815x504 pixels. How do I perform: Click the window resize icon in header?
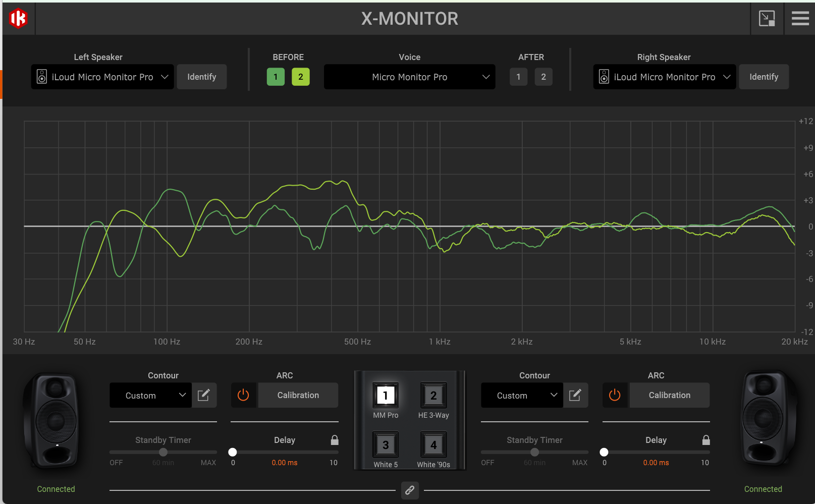(767, 19)
